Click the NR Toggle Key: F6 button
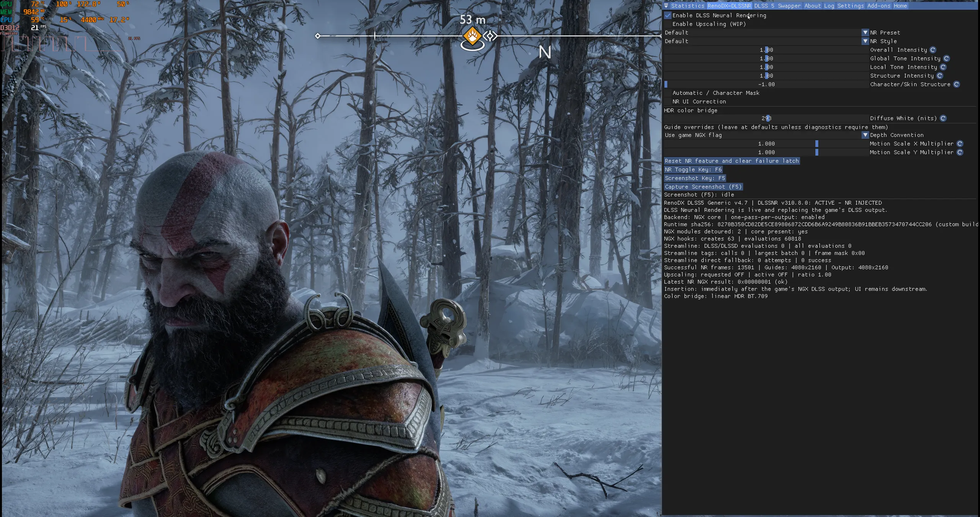980x517 pixels. coord(693,170)
